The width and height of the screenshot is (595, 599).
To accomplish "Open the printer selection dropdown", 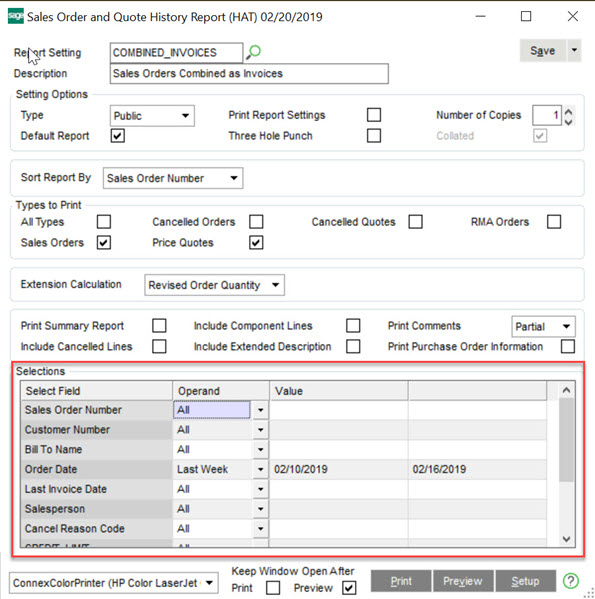I will tap(114, 583).
